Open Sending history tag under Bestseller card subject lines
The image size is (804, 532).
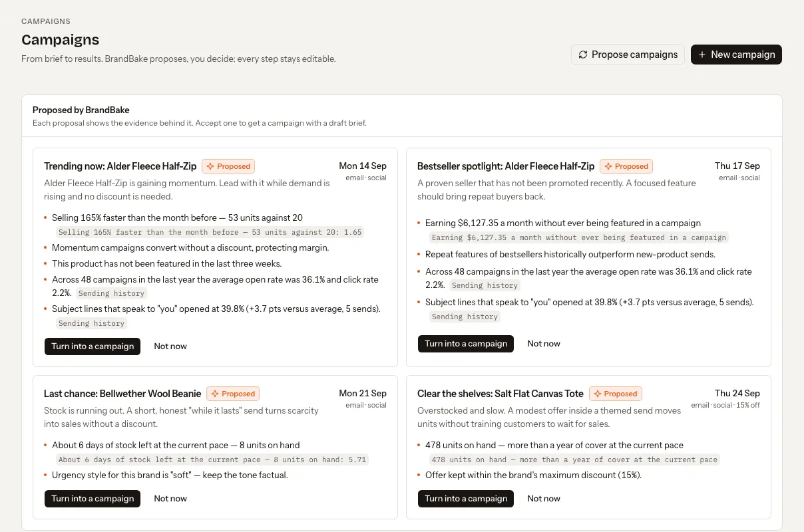click(x=465, y=317)
